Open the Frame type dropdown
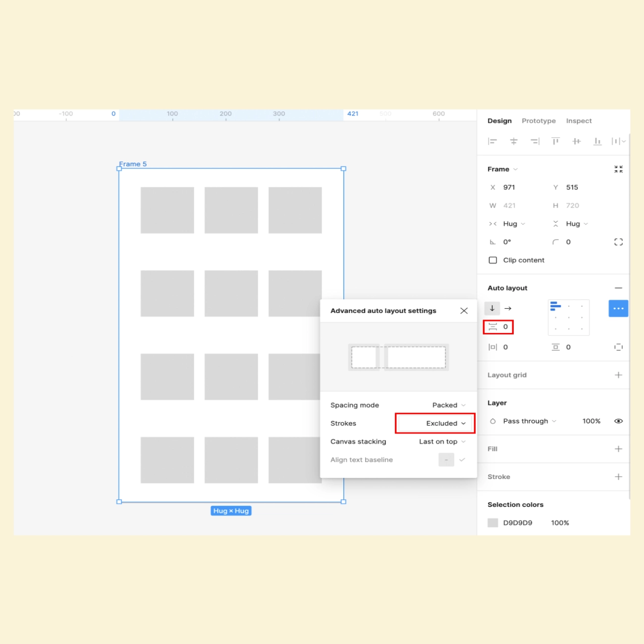The height and width of the screenshot is (644, 644). [503, 169]
